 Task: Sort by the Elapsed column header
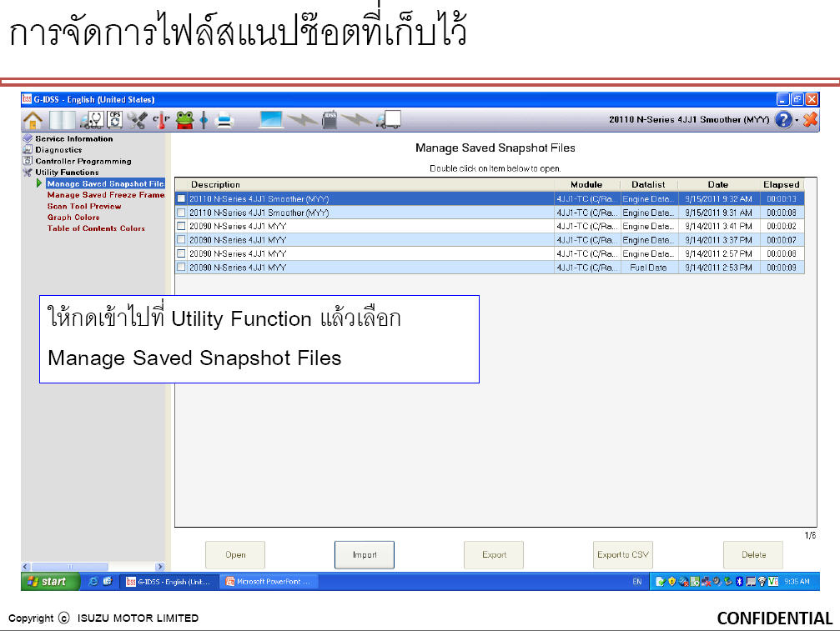pyautogui.click(x=782, y=185)
